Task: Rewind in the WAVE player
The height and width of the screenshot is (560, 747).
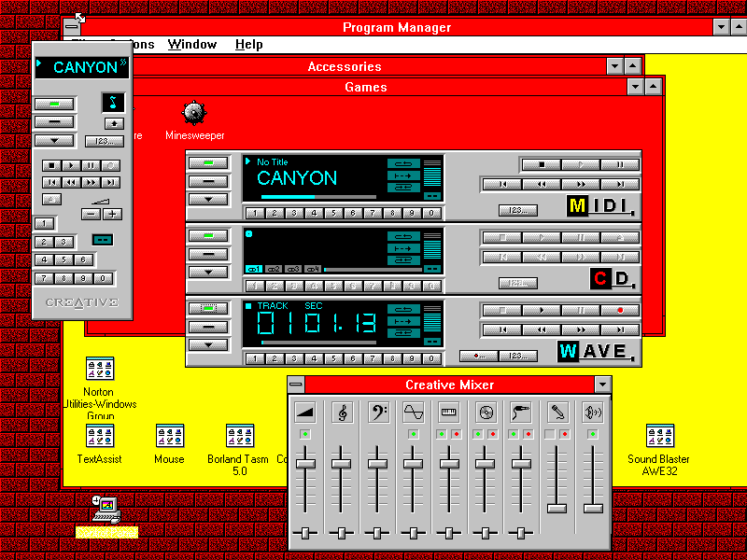Action: 542,329
